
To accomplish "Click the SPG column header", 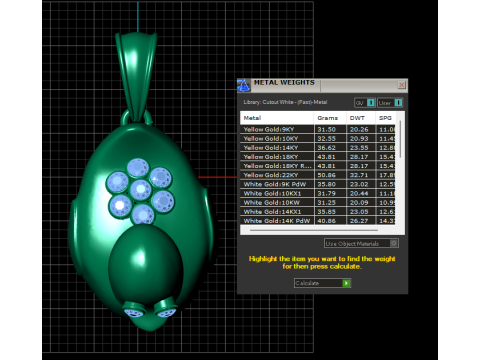I will coord(386,118).
